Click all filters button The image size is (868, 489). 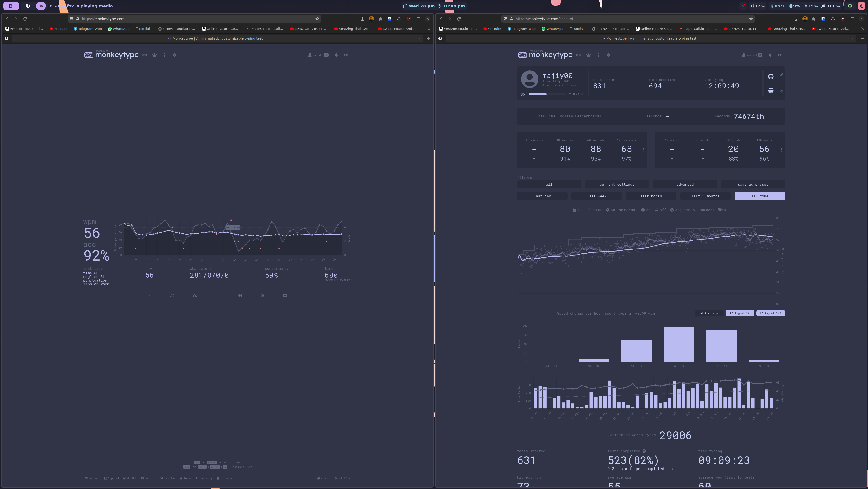coord(549,185)
